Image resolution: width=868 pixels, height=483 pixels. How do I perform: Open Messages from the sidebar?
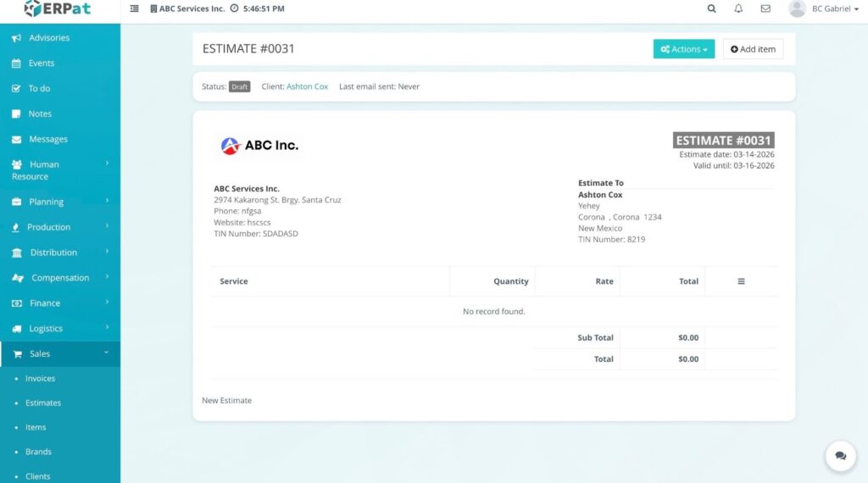(x=47, y=139)
